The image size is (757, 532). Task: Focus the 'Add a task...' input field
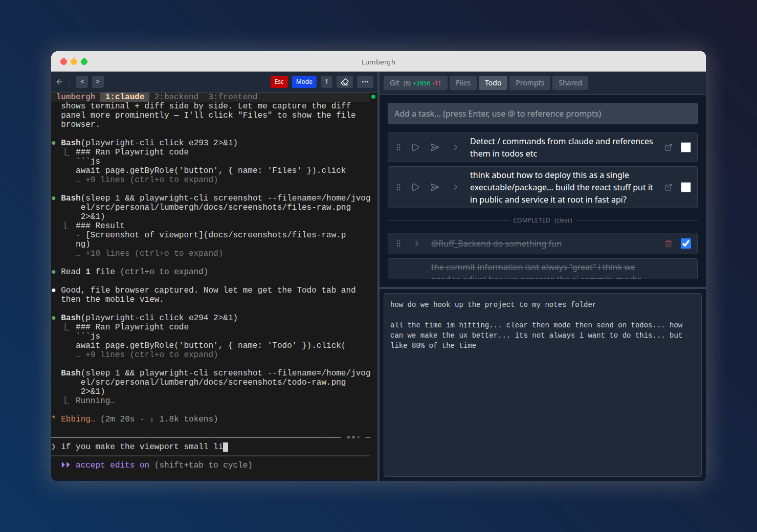(542, 114)
